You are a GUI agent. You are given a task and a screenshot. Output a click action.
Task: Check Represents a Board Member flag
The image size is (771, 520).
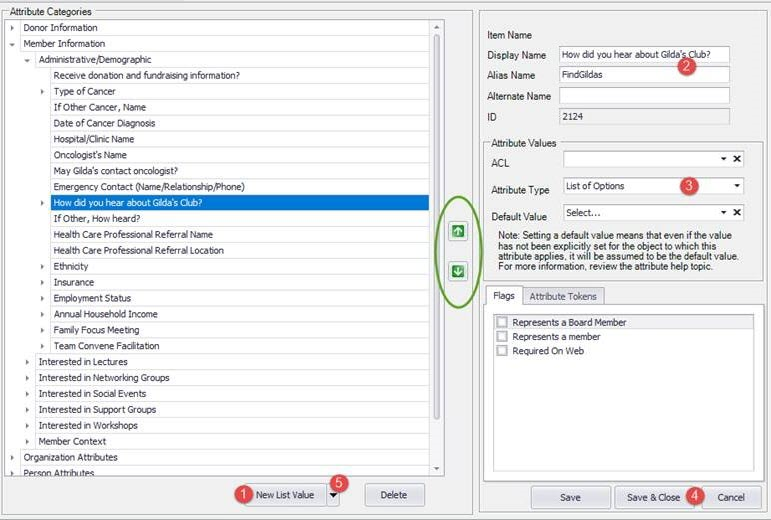pyautogui.click(x=502, y=322)
